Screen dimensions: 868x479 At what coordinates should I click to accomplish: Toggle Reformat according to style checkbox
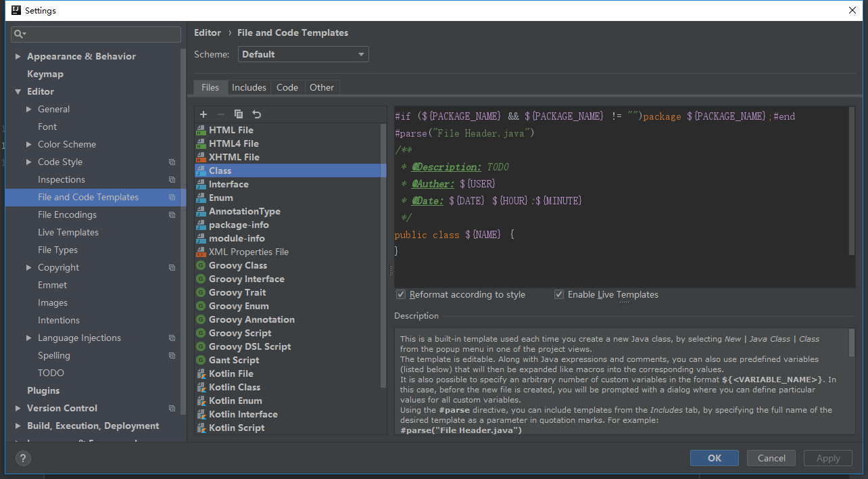(x=401, y=294)
